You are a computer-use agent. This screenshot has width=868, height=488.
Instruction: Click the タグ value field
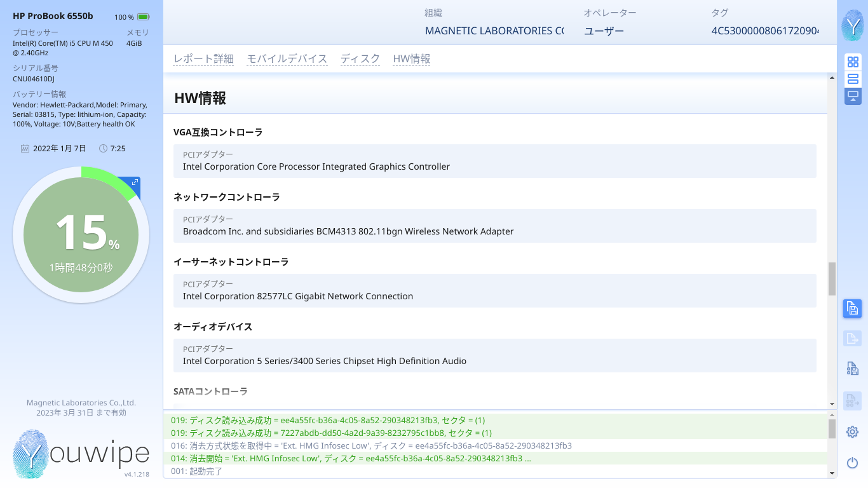pyautogui.click(x=765, y=30)
